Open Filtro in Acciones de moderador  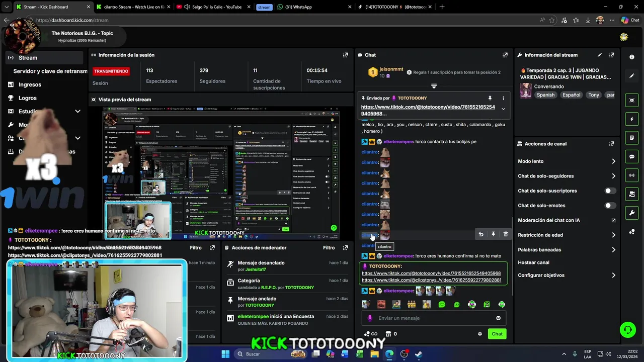click(x=329, y=248)
